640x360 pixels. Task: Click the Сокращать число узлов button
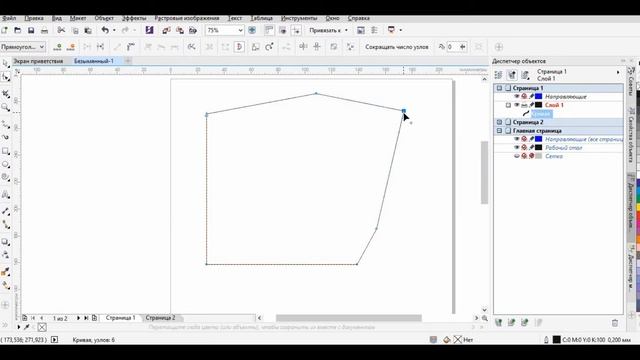point(397,47)
